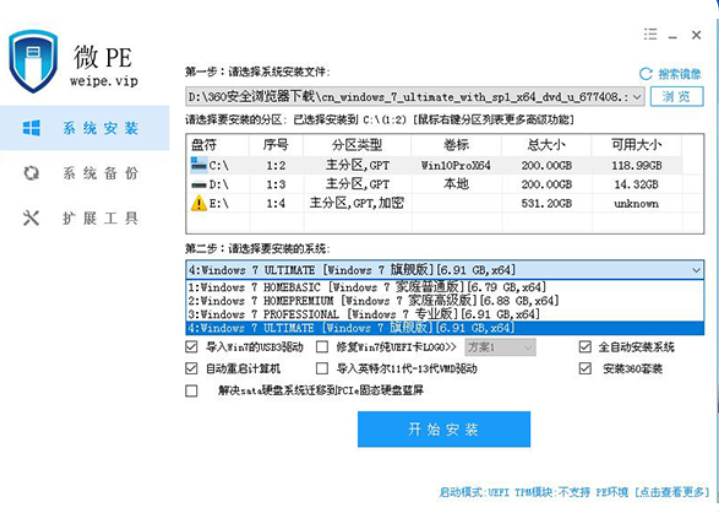Click the 分区类型 column header
The width and height of the screenshot is (719, 512).
click(357, 145)
